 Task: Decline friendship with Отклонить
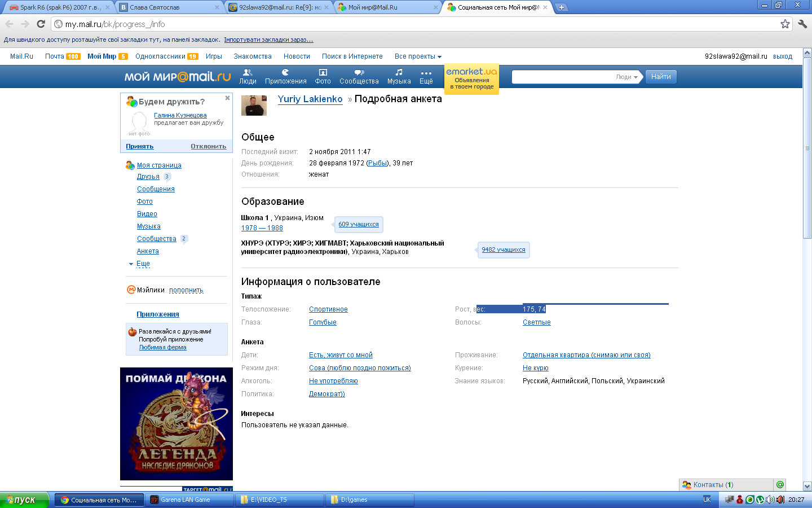pos(209,146)
